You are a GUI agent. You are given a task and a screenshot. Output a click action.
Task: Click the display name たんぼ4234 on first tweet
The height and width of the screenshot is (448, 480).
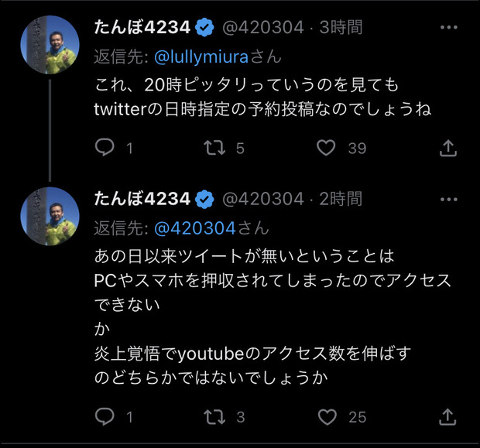pos(142,28)
